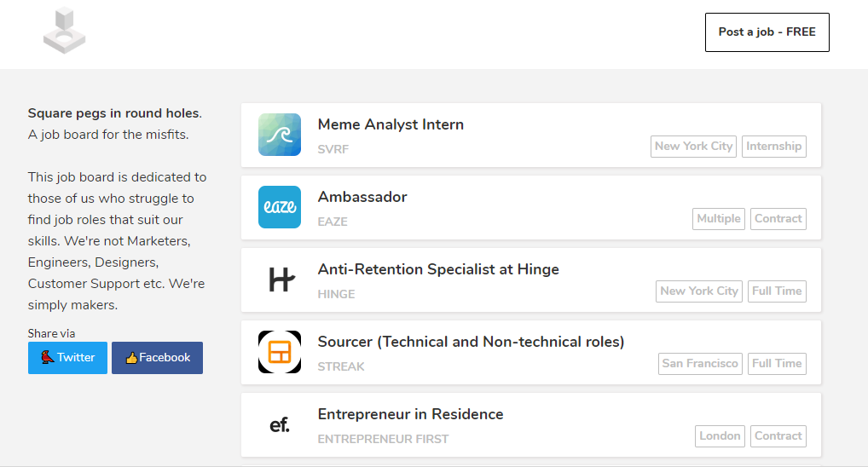This screenshot has width=868, height=467.
Task: Click the Full Time tag on Hinge job
Action: (x=777, y=291)
